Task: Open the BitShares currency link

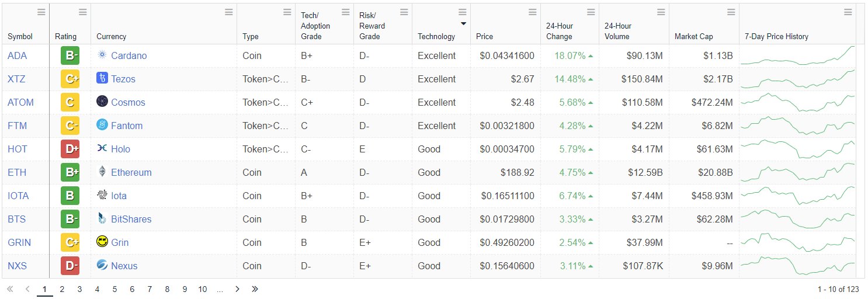Action: coord(131,219)
